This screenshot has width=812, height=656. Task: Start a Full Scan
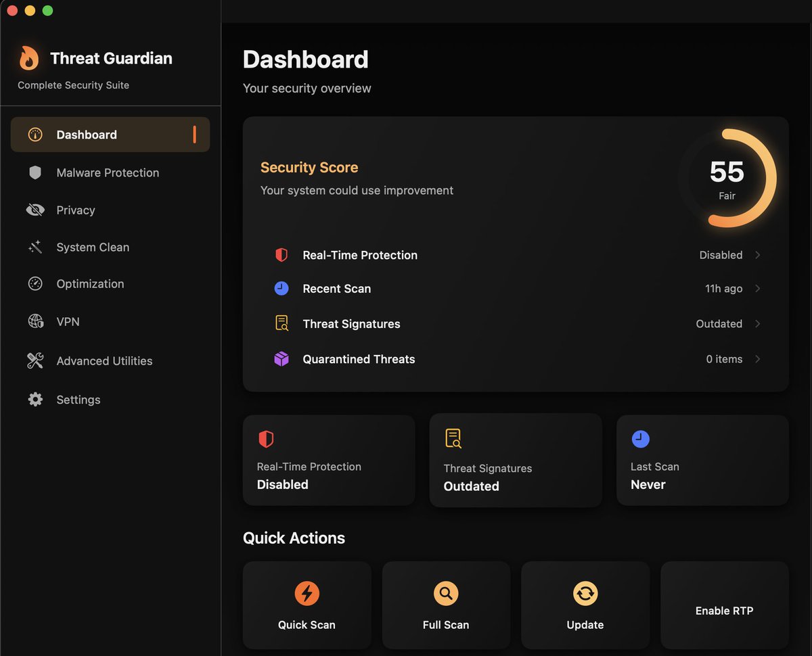446,605
